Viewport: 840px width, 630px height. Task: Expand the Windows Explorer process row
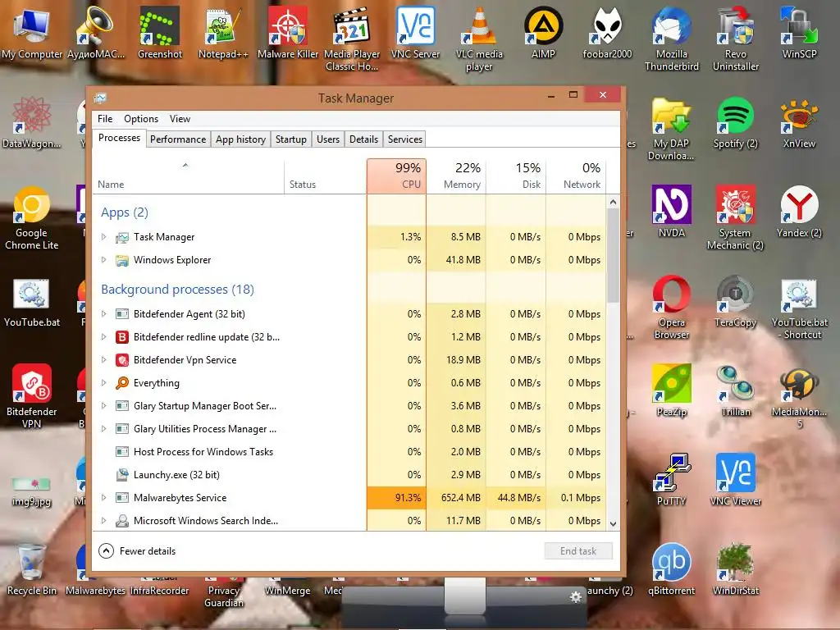(104, 260)
